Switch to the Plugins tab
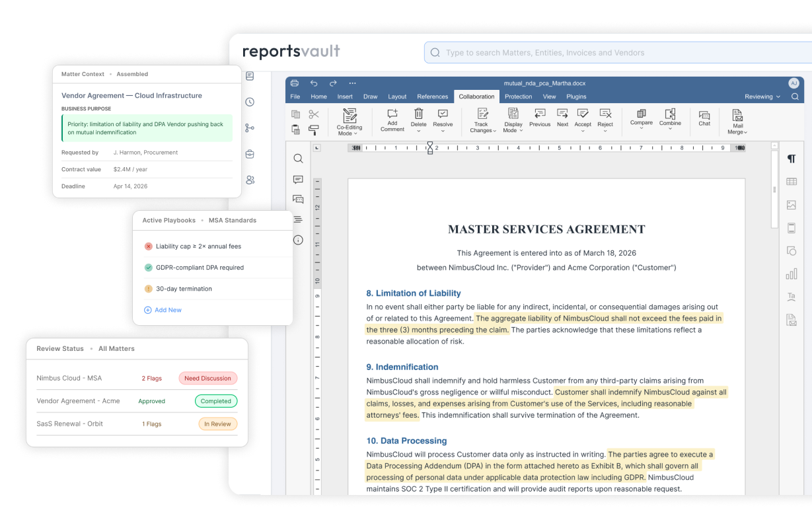The width and height of the screenshot is (812, 528). tap(576, 96)
